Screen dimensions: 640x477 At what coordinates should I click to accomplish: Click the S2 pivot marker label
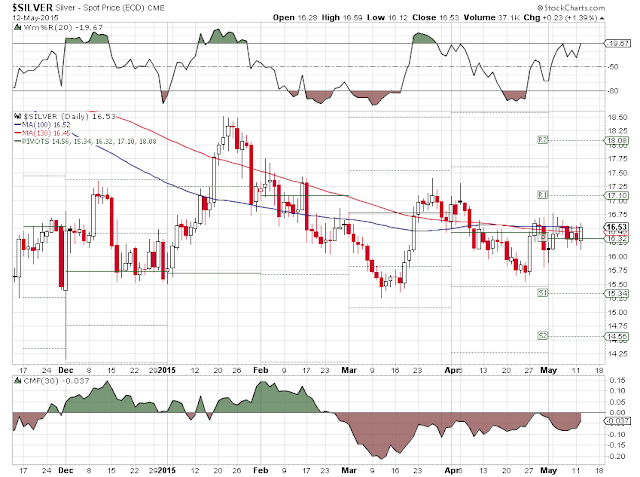pyautogui.click(x=542, y=335)
